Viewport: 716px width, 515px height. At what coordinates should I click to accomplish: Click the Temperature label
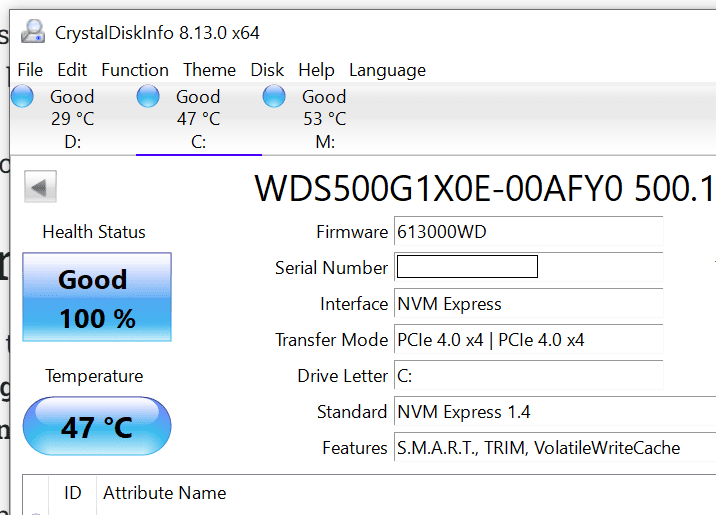(94, 376)
